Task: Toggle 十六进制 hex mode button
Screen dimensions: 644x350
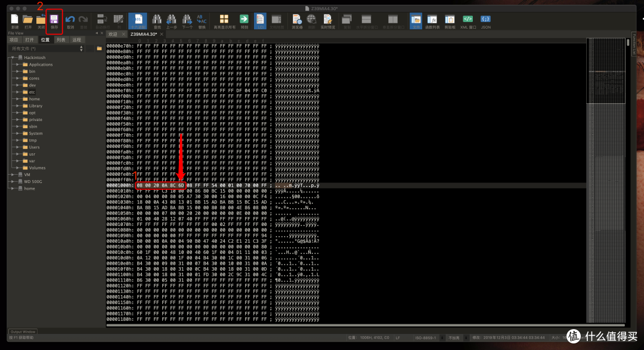Action: coord(138,20)
